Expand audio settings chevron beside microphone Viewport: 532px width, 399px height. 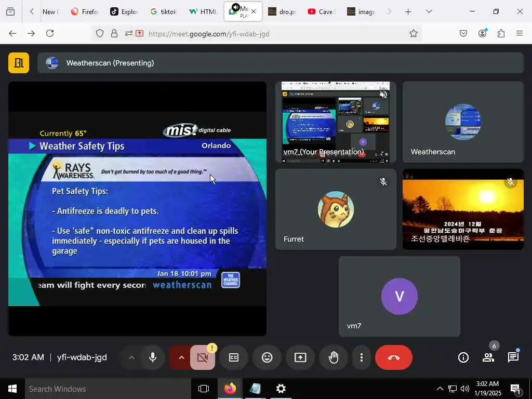pyautogui.click(x=131, y=357)
